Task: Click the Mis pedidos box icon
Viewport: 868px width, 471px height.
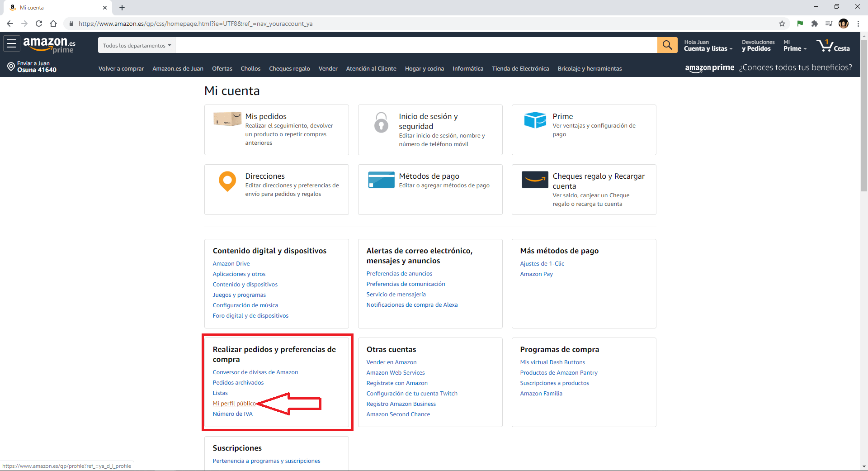Action: pos(227,119)
